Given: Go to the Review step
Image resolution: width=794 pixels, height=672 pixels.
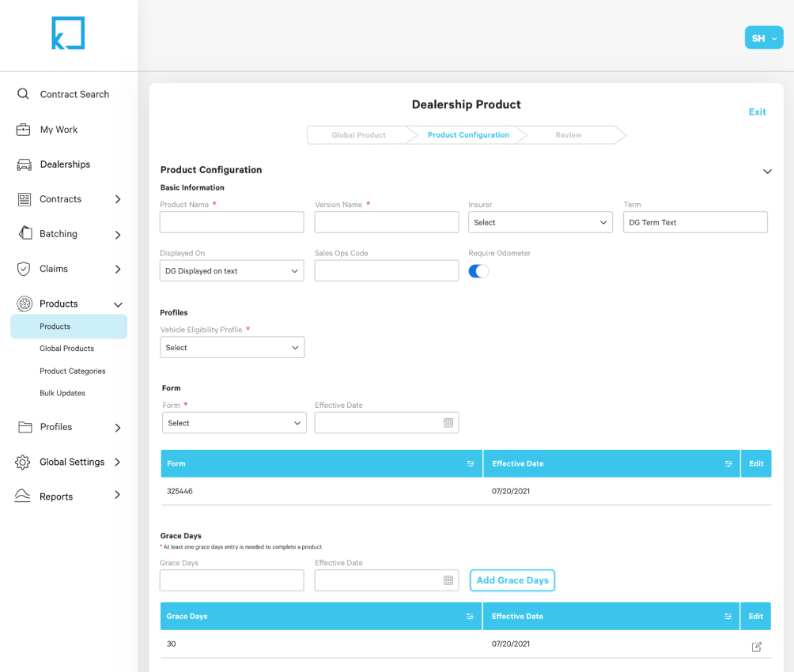Looking at the screenshot, I should pos(568,135).
